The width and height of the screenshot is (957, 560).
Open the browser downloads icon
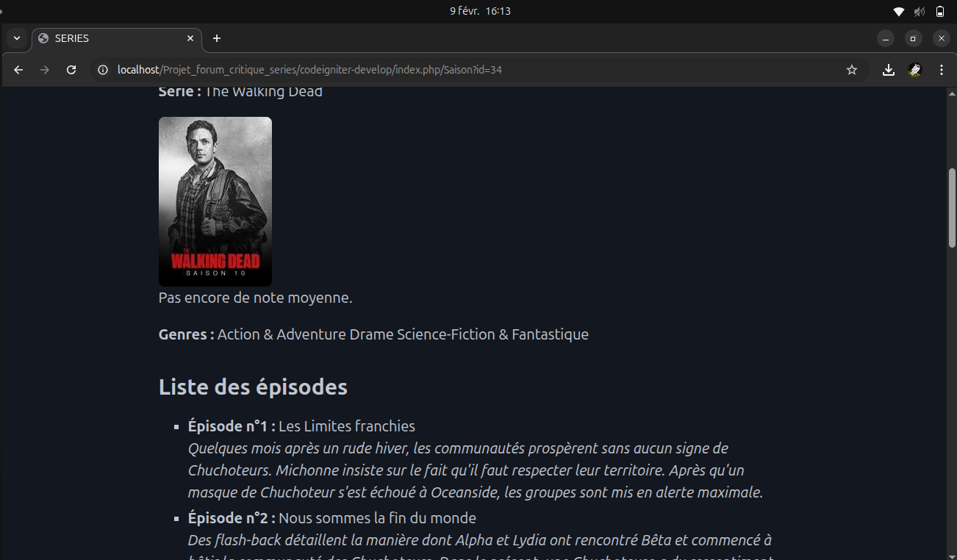tap(889, 70)
